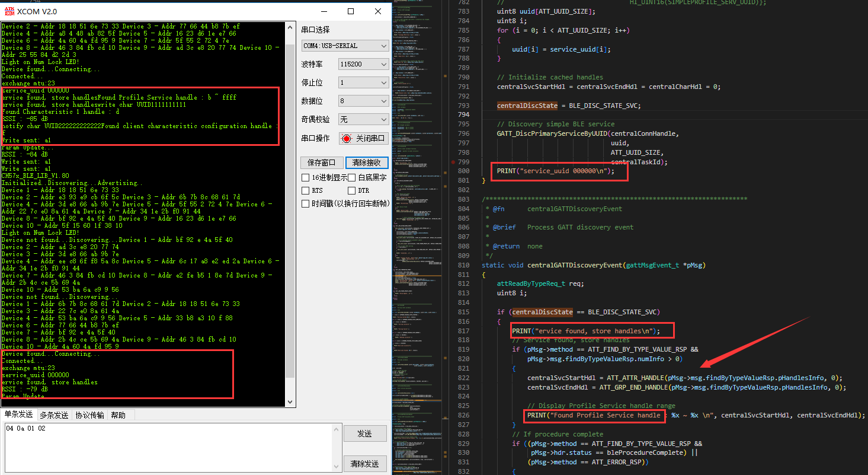This screenshot has width=868, height=475.
Task: Click log line Initialized..Discovering...Advertising..
Action: click(72, 183)
